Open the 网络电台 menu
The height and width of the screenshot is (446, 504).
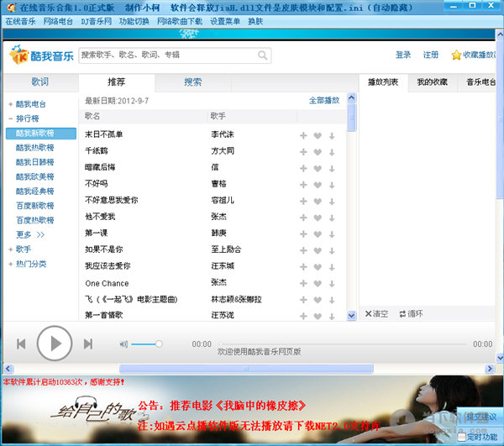coord(58,22)
